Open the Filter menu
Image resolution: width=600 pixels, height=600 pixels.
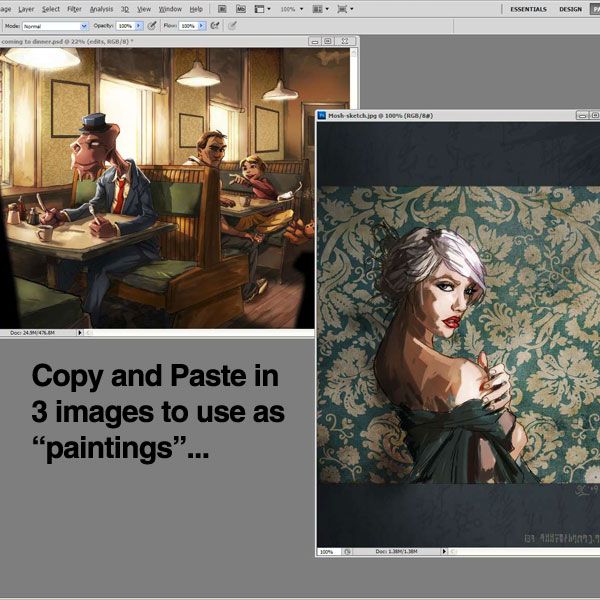point(74,9)
